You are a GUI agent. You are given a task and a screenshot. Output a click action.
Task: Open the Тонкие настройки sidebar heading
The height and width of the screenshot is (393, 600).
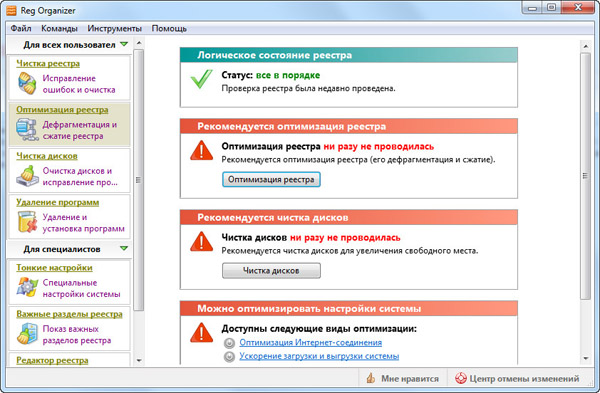pos(54,268)
